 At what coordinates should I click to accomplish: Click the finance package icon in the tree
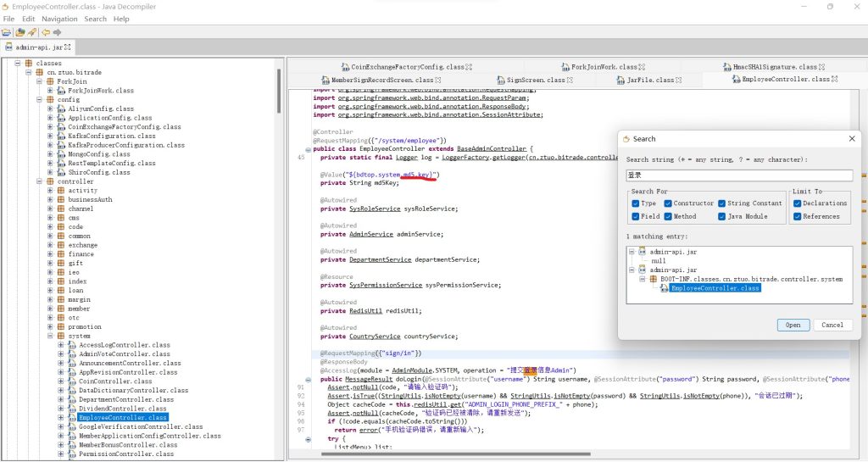(x=60, y=254)
